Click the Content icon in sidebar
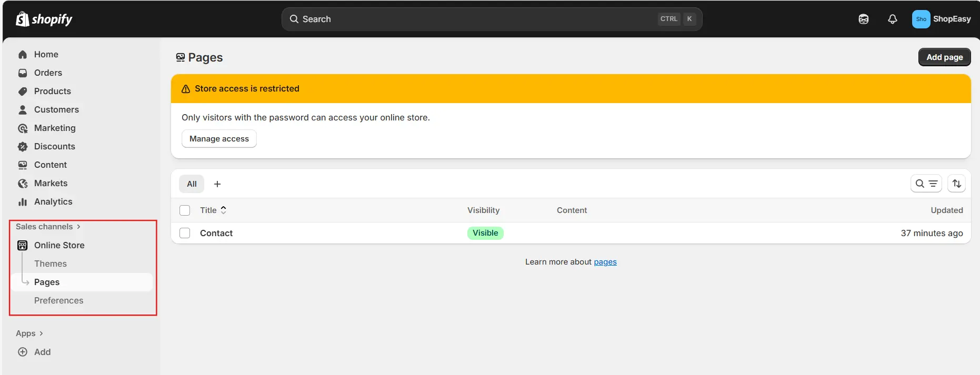The image size is (980, 375). [x=23, y=165]
